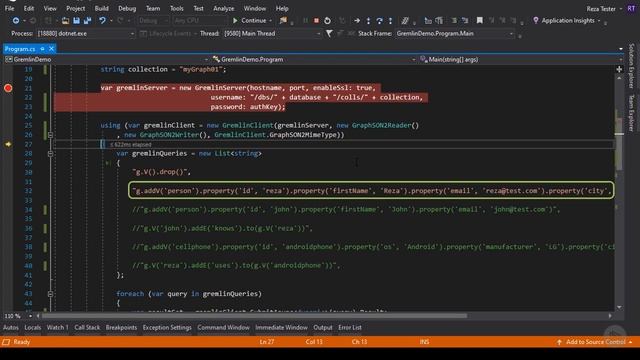Open the Edit menu
640x360 pixels.
pos(29,8)
